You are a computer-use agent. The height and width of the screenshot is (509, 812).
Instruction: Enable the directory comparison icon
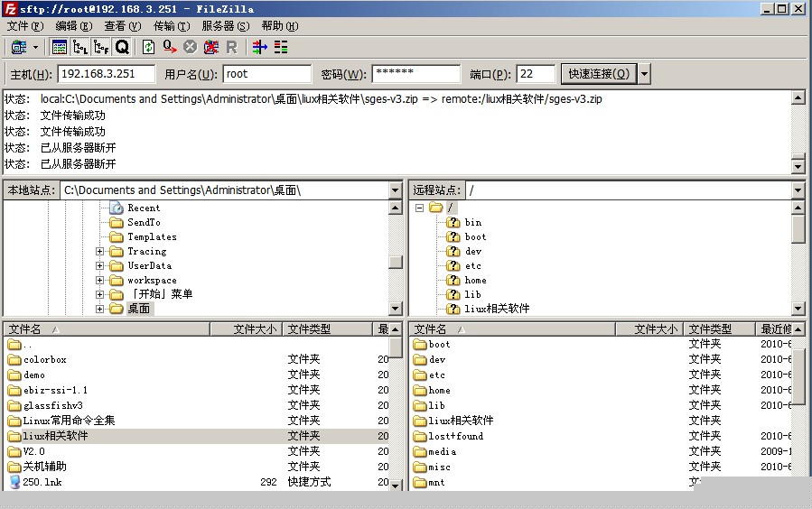[x=281, y=48]
